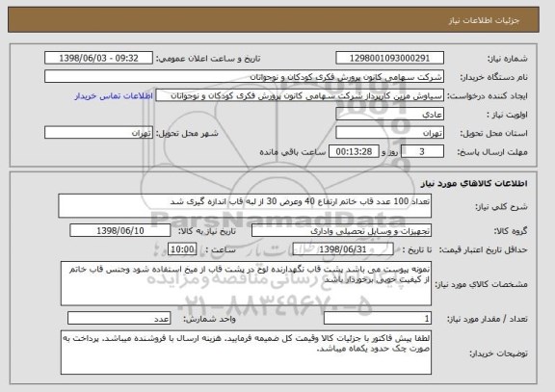Click the شماره نیاز label
The image size is (555, 392).
coord(507,59)
